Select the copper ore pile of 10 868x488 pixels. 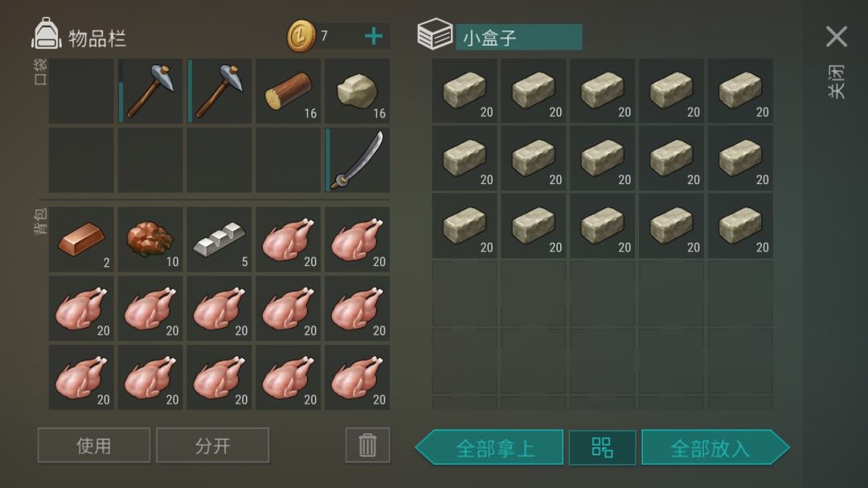pos(150,240)
